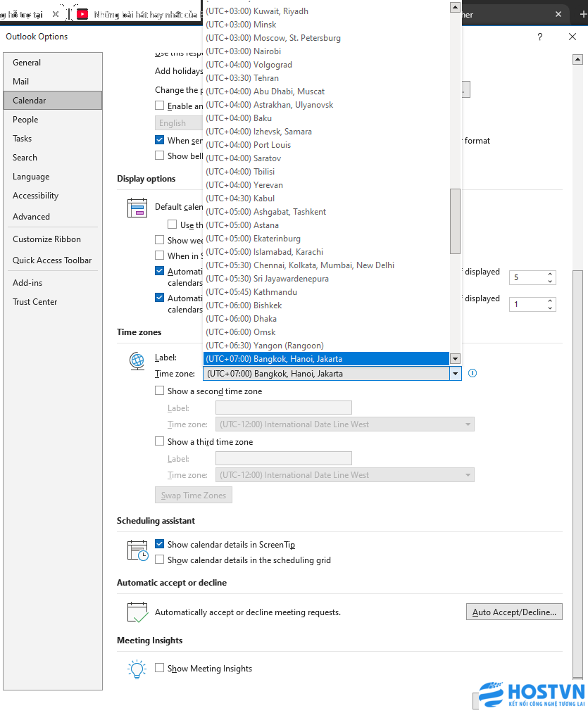Select (UTC+03:00) Moscow, St. Petersburg

[326, 38]
